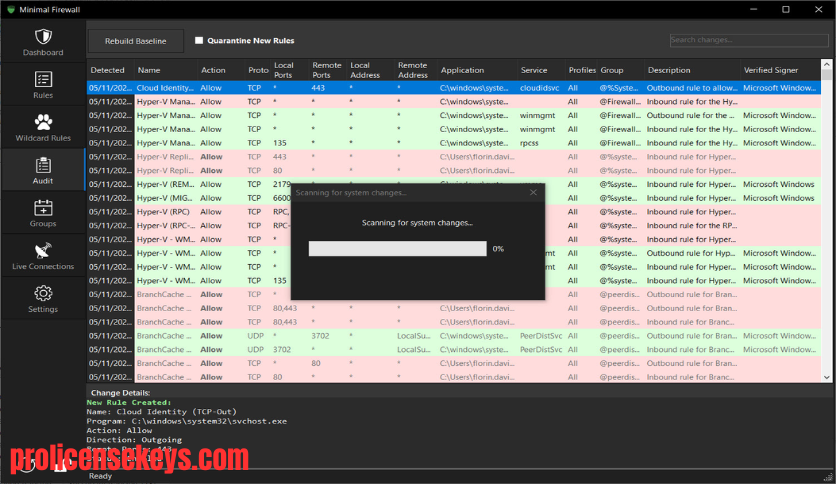
Task: Click Name: Cloud Identity (TCP-Out) detail line
Action: pyautogui.click(x=162, y=412)
